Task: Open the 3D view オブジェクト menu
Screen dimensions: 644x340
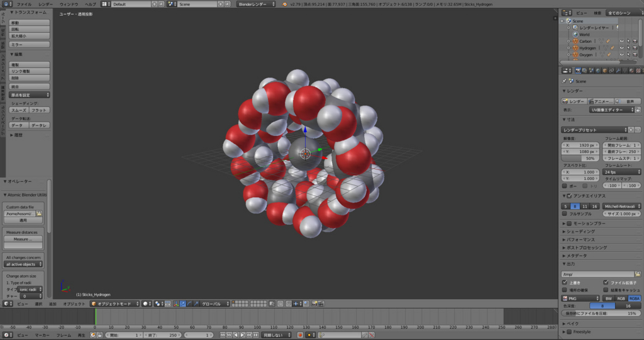Action: [x=74, y=304]
